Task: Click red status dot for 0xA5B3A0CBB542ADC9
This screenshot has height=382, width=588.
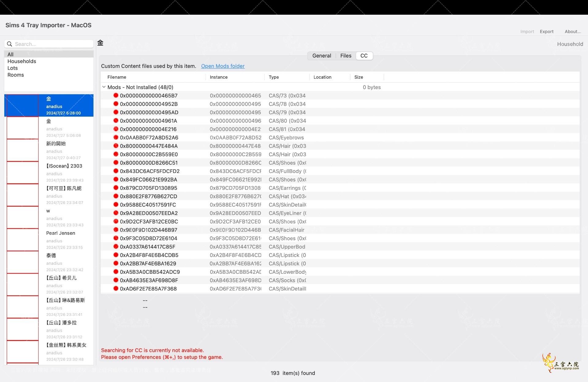Action: (x=116, y=272)
